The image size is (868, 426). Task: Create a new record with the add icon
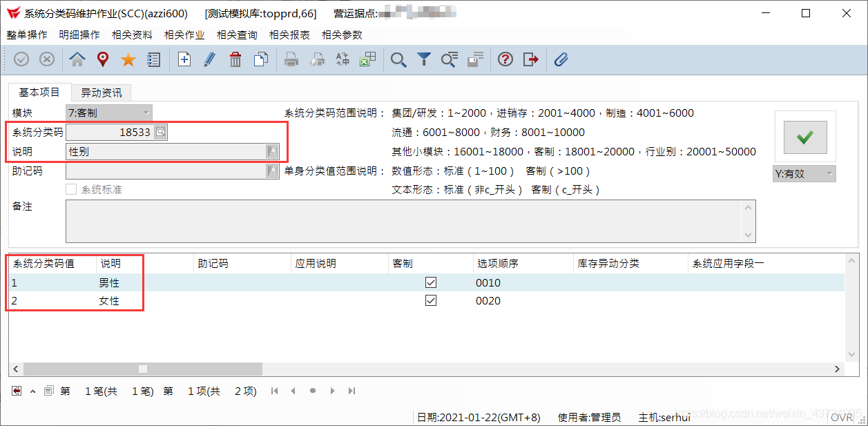[184, 59]
